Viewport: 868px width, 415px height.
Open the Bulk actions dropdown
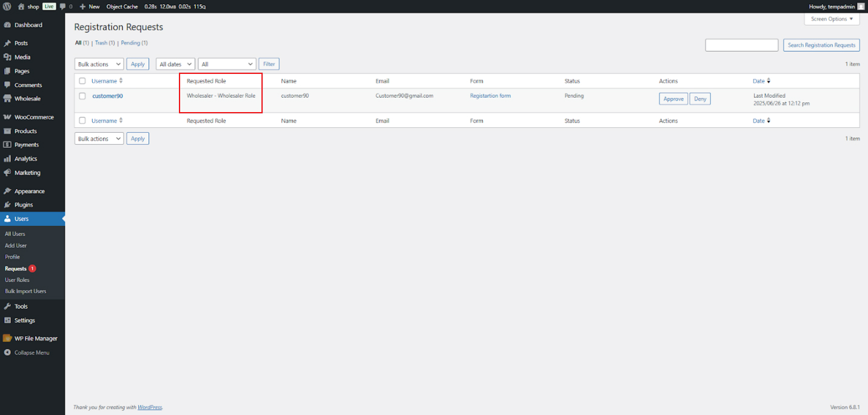pyautogui.click(x=98, y=64)
